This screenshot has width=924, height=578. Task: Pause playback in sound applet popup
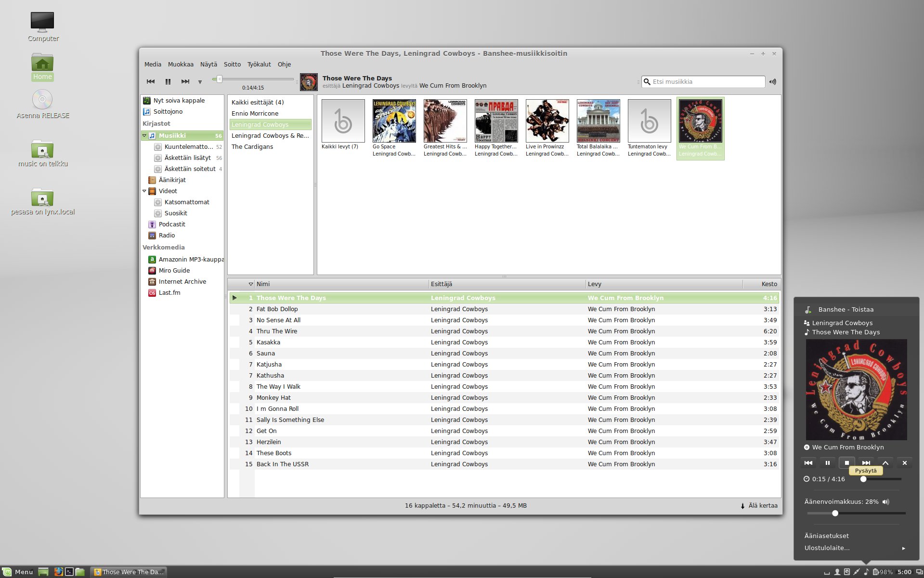828,463
